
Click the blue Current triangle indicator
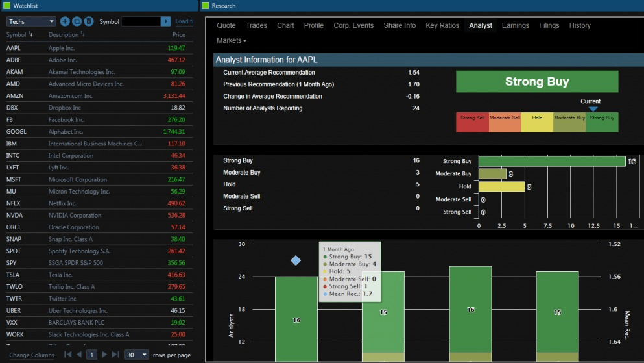593,109
